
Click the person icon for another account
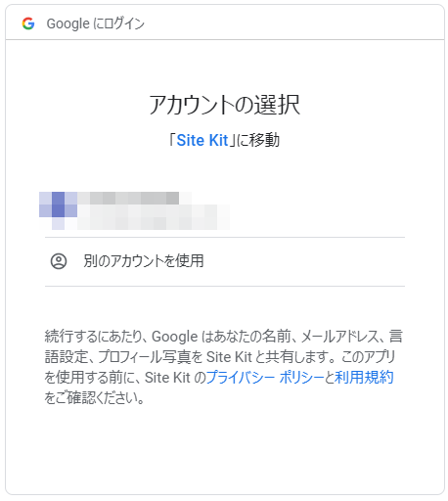pyautogui.click(x=59, y=261)
